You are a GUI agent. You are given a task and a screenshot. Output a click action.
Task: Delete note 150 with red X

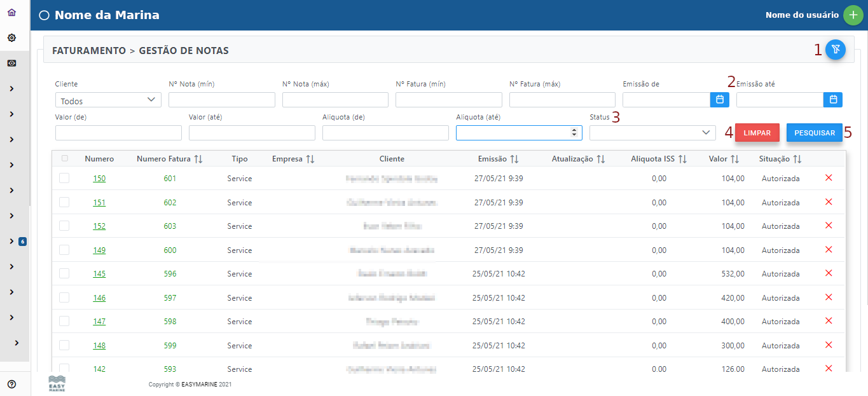tap(828, 178)
